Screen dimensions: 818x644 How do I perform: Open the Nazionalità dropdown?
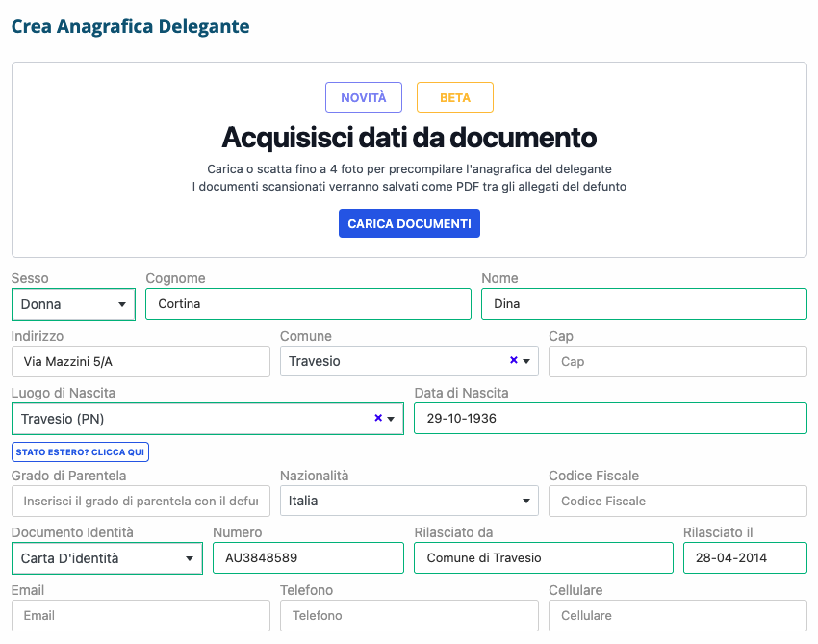(409, 501)
